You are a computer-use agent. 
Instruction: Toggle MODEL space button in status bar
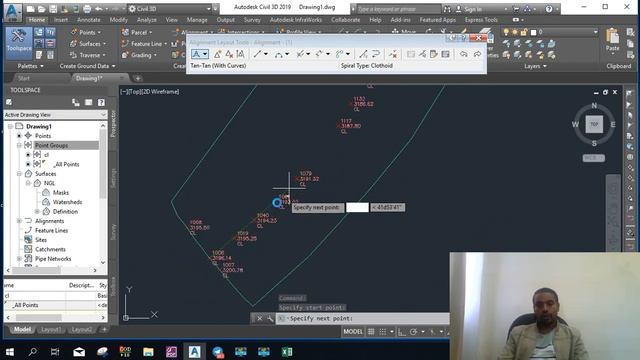353,331
